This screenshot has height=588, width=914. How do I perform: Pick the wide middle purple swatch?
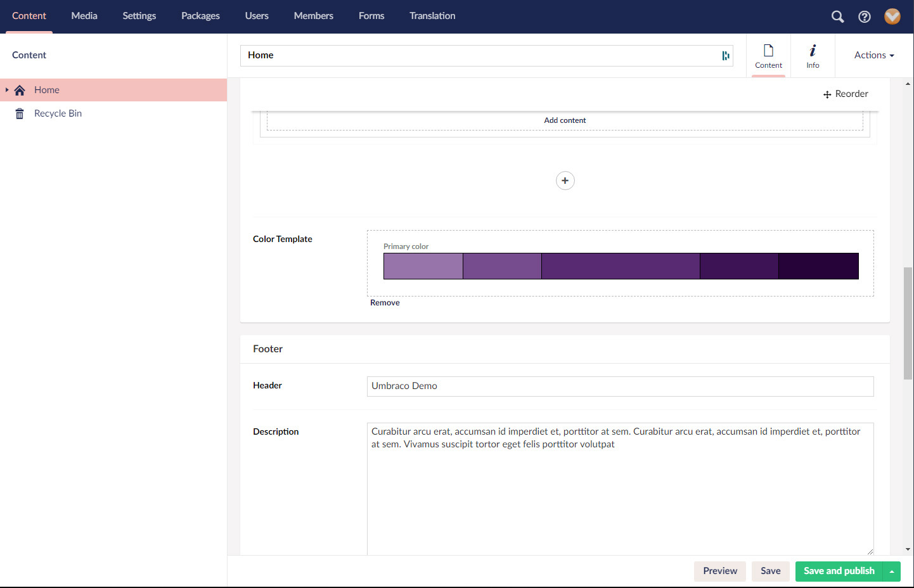click(x=621, y=266)
